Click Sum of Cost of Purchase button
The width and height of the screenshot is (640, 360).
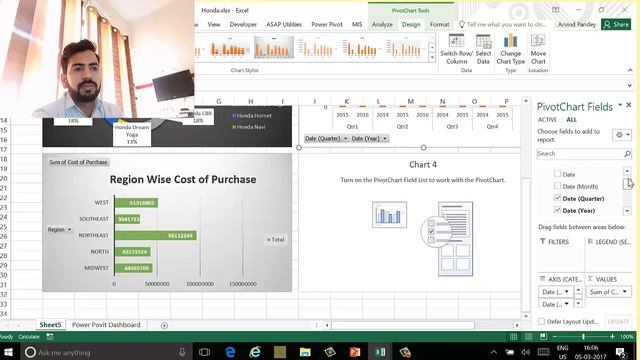point(78,162)
